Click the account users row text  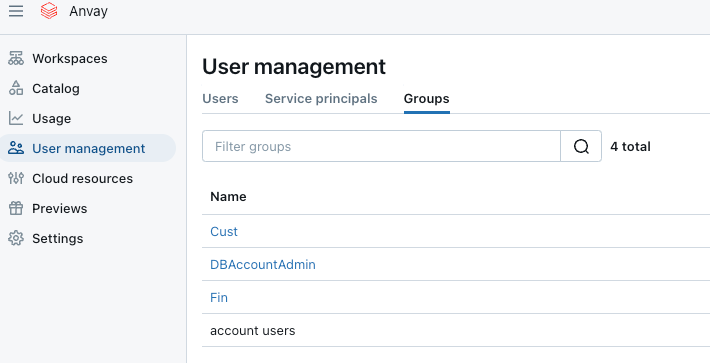(x=252, y=330)
